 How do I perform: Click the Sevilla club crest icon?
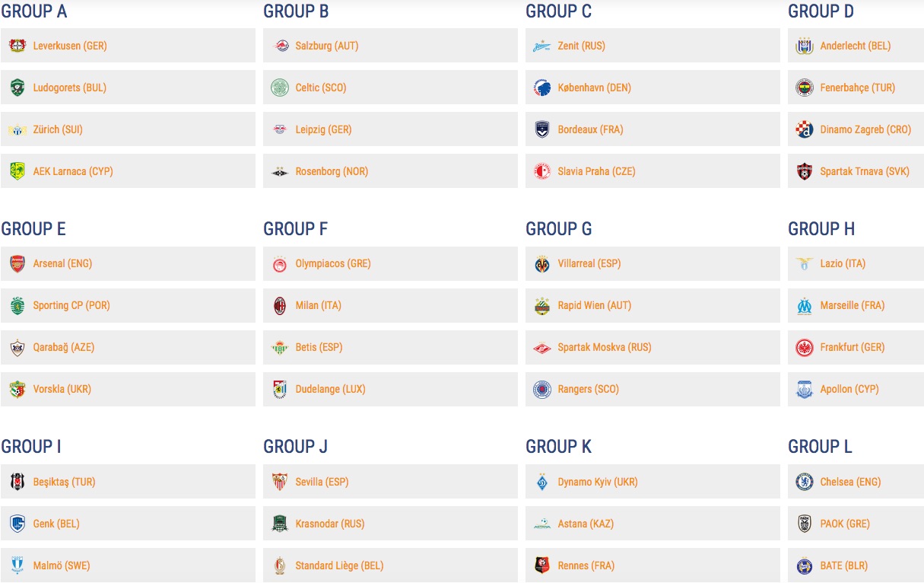click(280, 482)
